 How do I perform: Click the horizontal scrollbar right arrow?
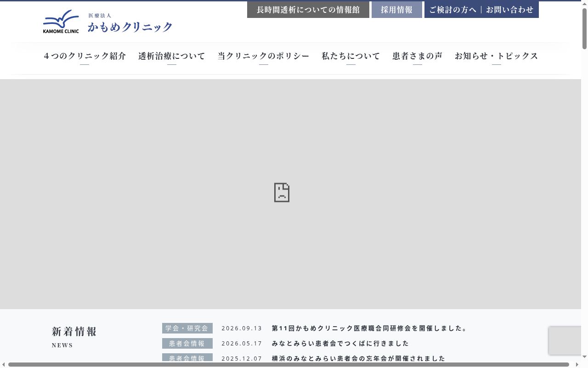(x=577, y=365)
